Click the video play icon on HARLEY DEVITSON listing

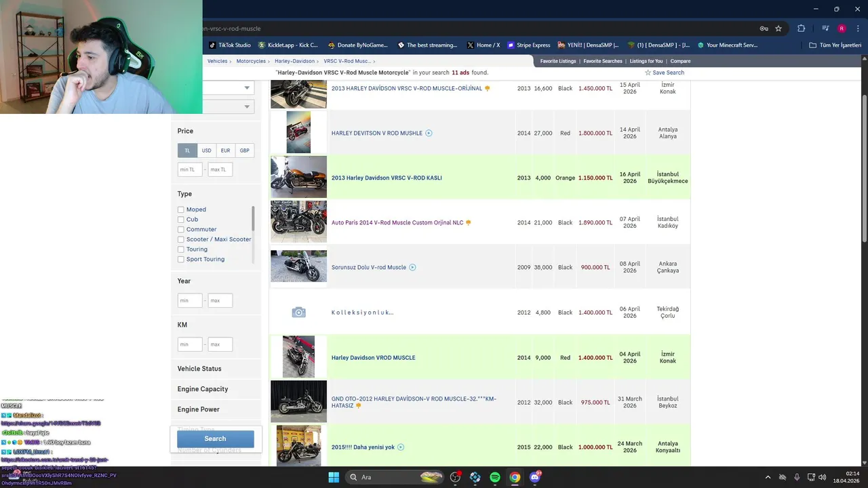tap(429, 133)
